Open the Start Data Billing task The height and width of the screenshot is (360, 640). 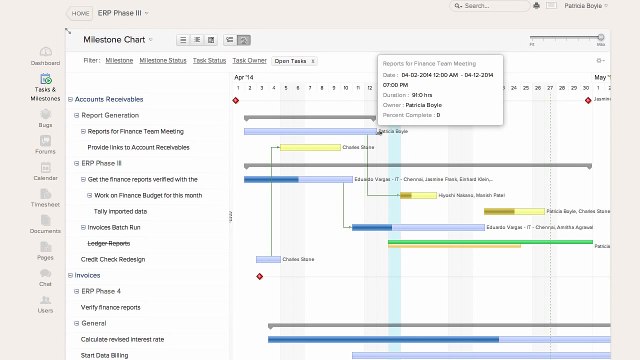(x=104, y=356)
